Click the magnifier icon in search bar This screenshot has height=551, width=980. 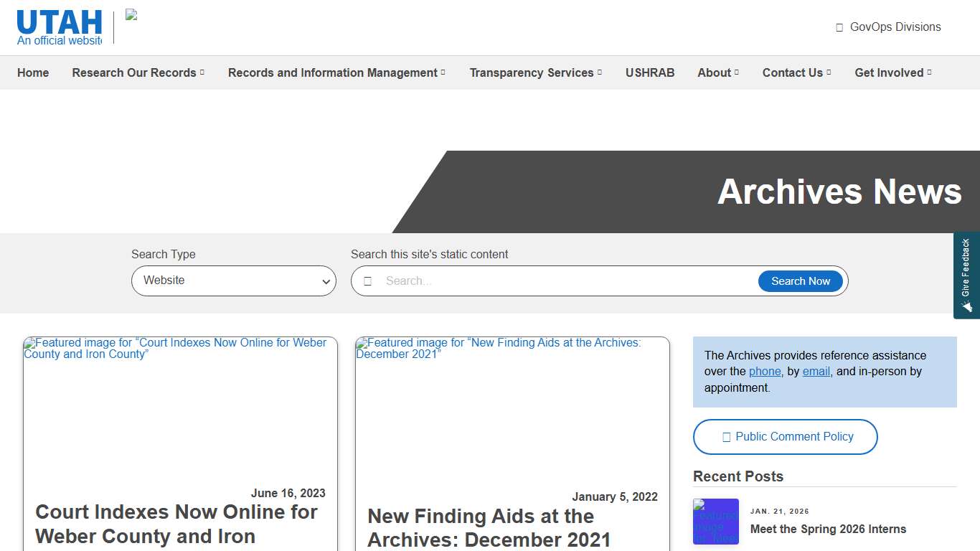pos(368,281)
